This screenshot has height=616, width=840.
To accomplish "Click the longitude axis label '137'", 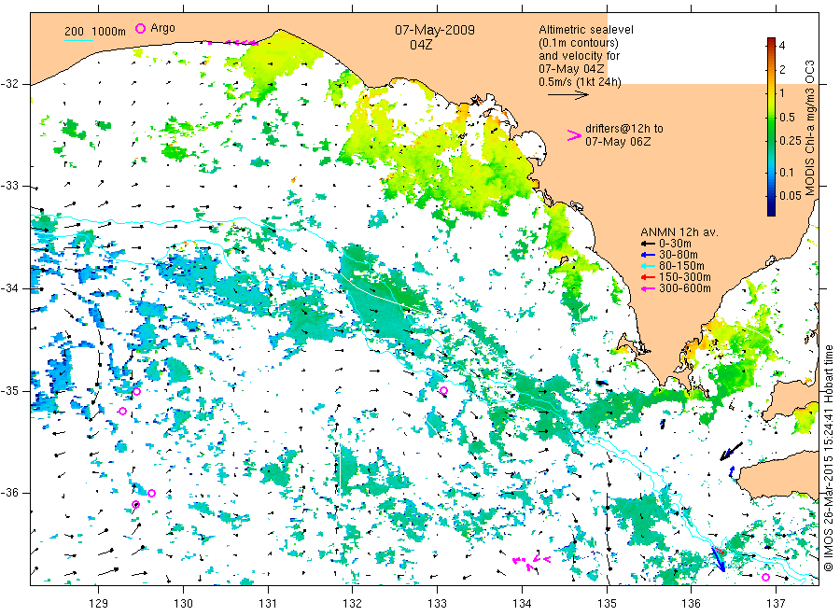I will tap(777, 603).
